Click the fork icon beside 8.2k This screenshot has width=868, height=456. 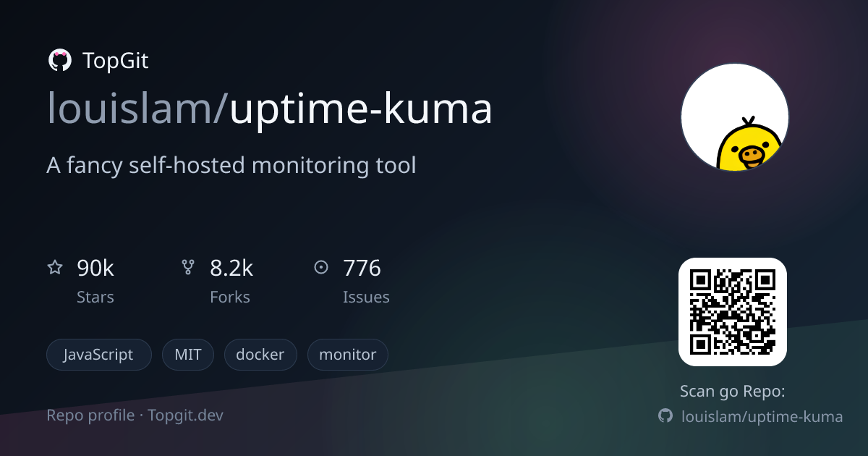pyautogui.click(x=188, y=268)
